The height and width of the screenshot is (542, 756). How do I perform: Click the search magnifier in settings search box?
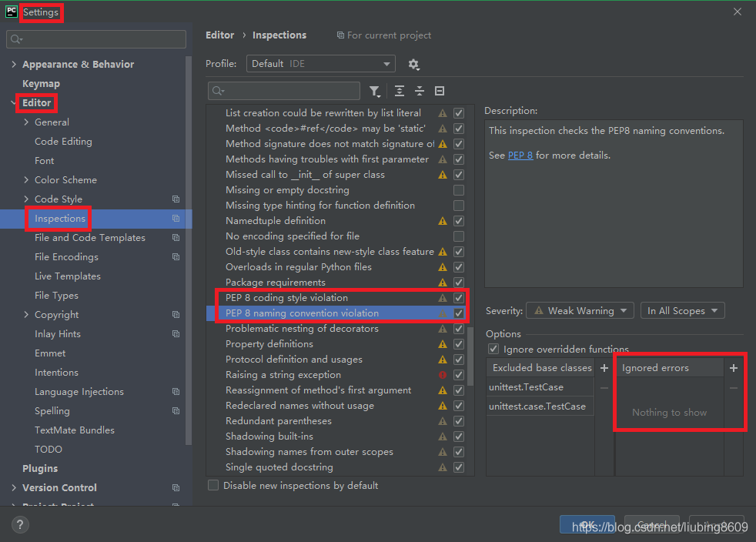pos(16,39)
